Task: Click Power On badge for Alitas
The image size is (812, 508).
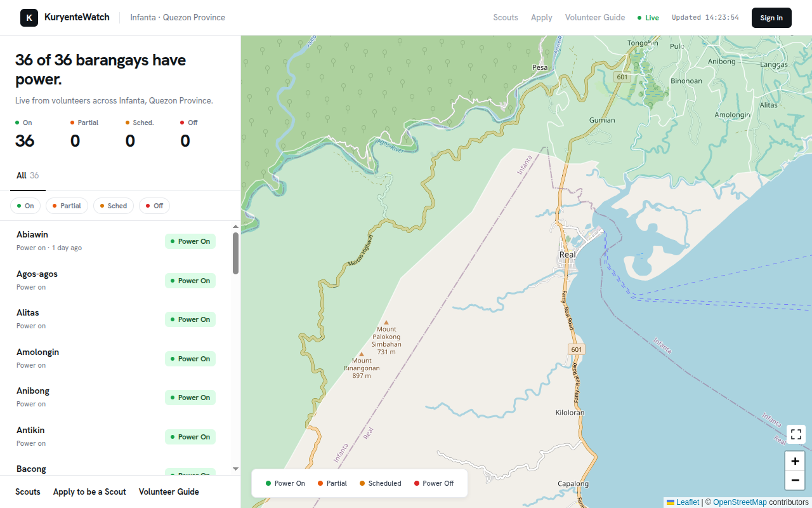Action: (x=190, y=319)
